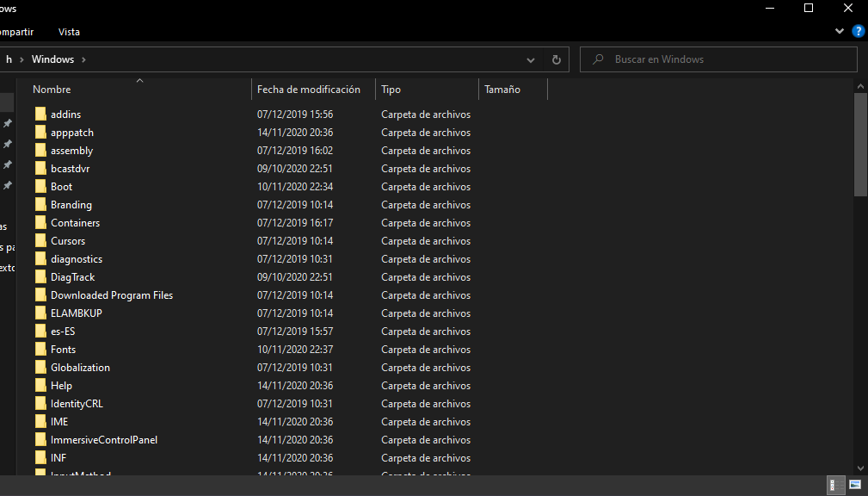This screenshot has height=496, width=868.
Task: Select the Help folder icon
Action: coord(40,386)
